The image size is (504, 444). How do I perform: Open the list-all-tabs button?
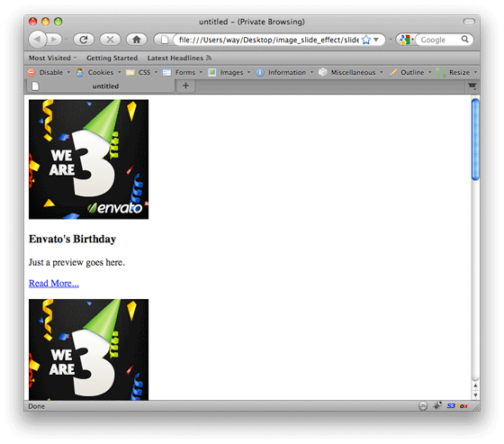coord(472,86)
